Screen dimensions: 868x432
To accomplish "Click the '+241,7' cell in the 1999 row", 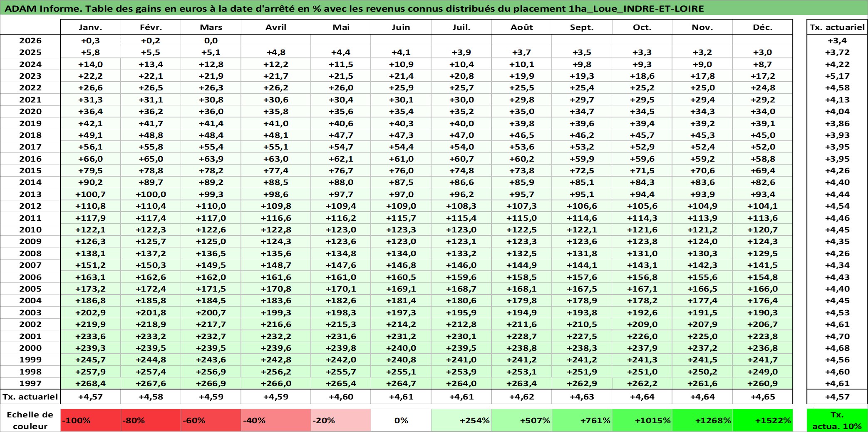I will [763, 360].
